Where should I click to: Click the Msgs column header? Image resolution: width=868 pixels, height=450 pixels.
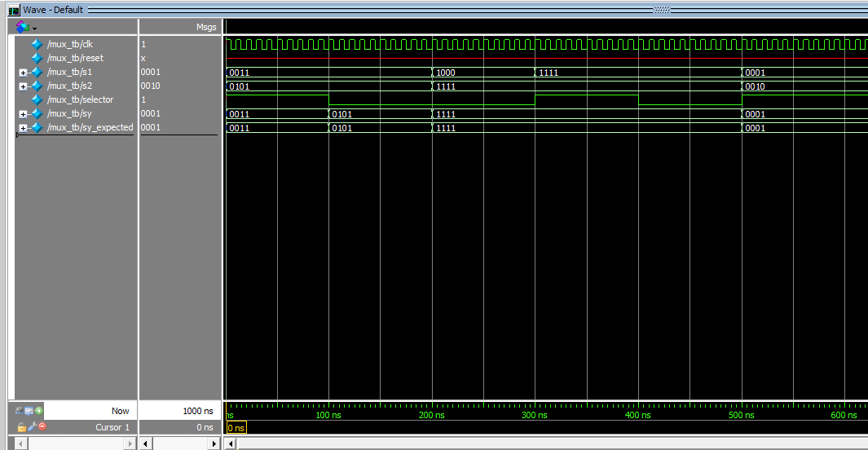coord(206,27)
